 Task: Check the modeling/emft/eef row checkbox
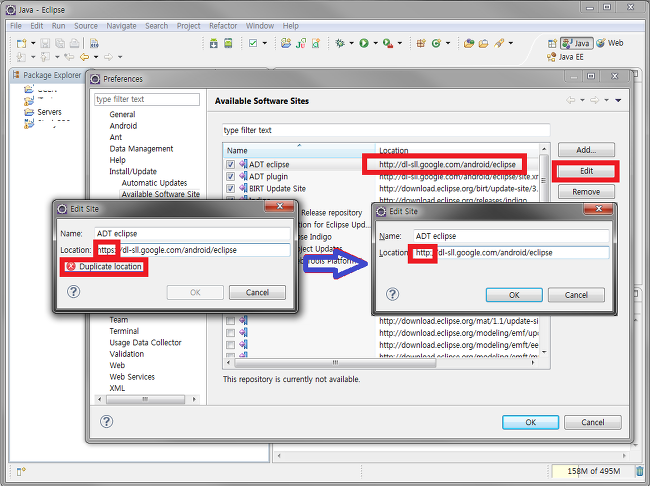click(230, 345)
